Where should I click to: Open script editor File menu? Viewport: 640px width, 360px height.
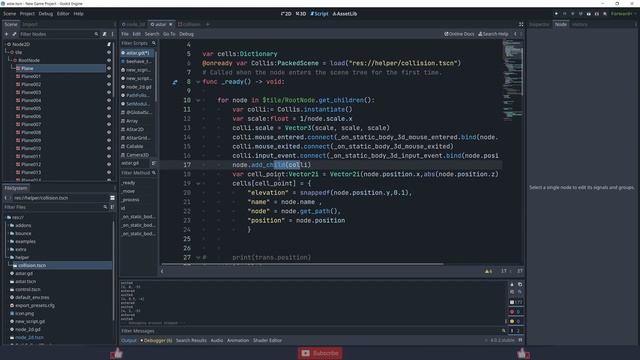(125, 34)
